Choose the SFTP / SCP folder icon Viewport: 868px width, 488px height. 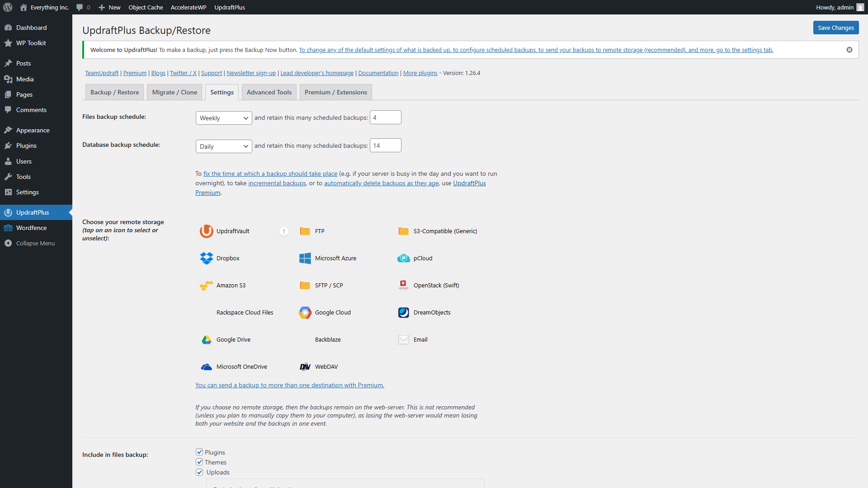tap(305, 285)
